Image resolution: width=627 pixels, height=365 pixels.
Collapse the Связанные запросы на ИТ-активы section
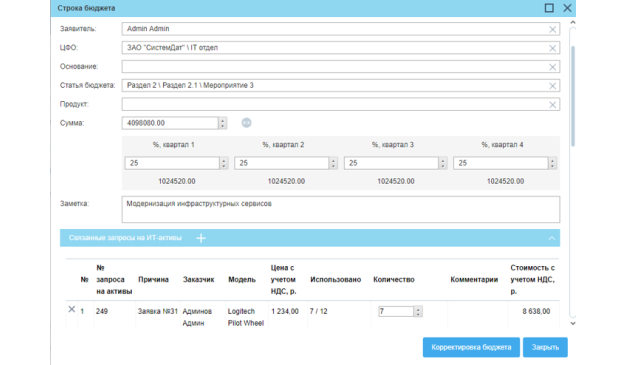(x=551, y=238)
